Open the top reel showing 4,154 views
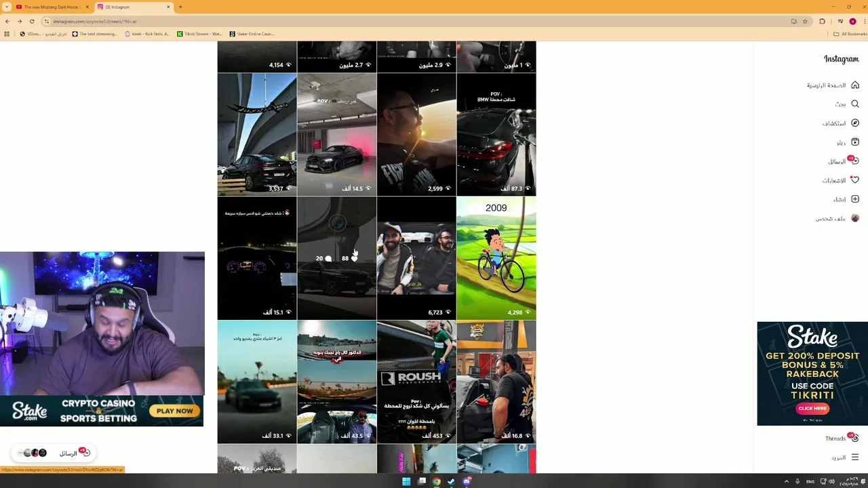868x488 pixels. pos(257,56)
